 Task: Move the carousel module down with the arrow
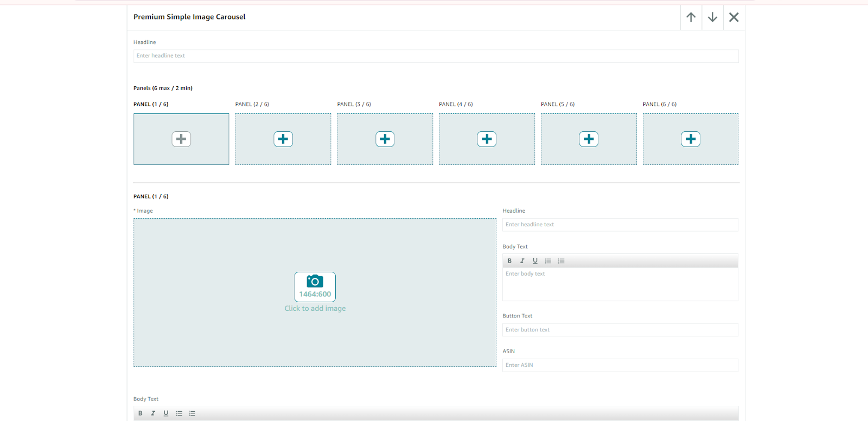point(712,17)
